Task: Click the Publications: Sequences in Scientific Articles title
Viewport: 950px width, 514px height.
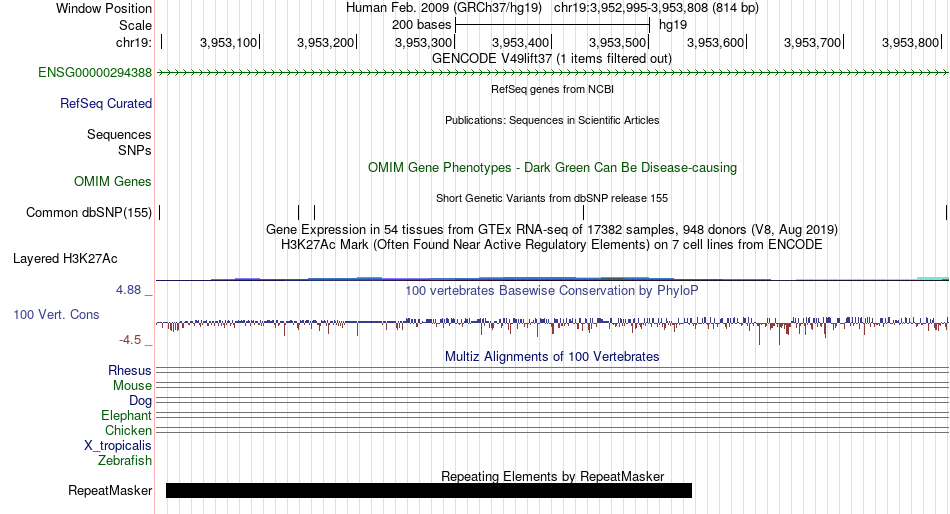Action: [552, 120]
